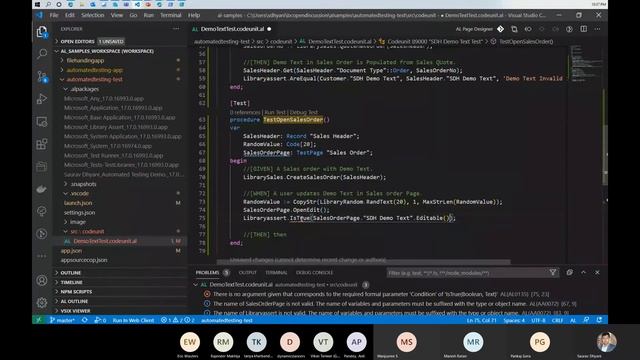Screen dimensions: 640x360
Task: Click the feedback icon in status bar
Action: [x=586, y=320]
